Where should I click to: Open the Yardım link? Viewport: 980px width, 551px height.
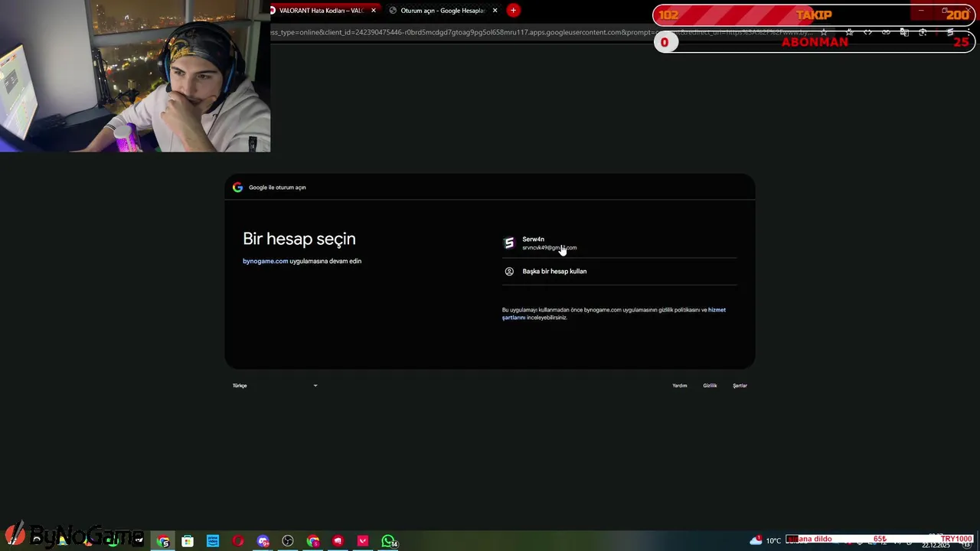[x=680, y=386]
